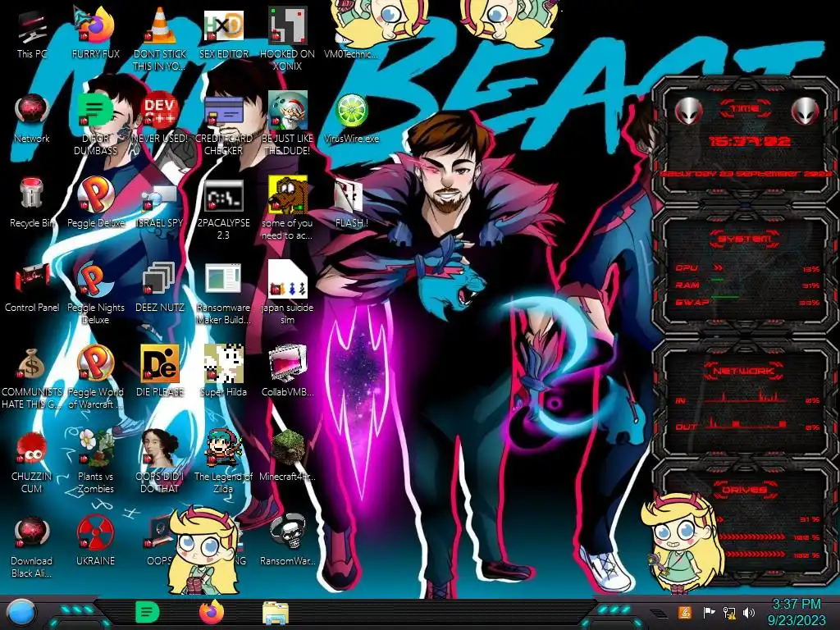Click the Java update tray icon

point(685,612)
